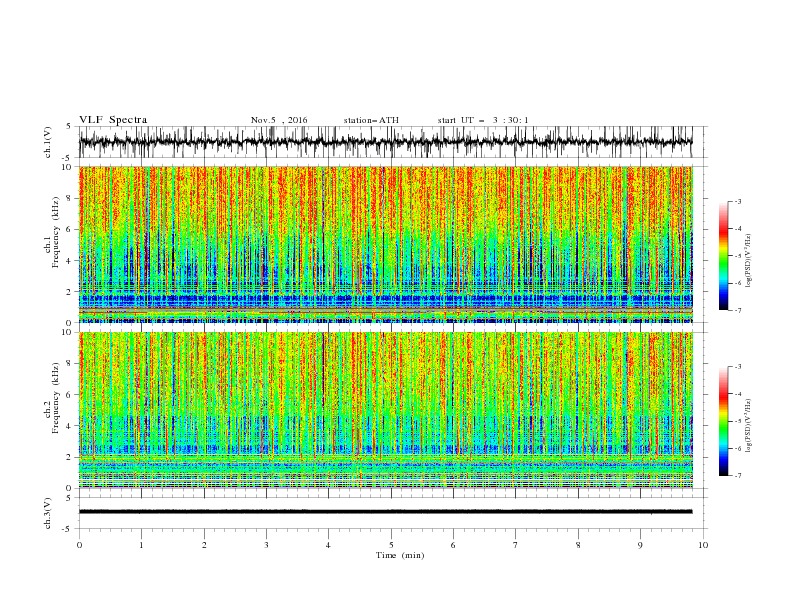This screenshot has width=792, height=612.
Task: Click the "-3" label on ch.1 colorbar
Action: [738, 201]
